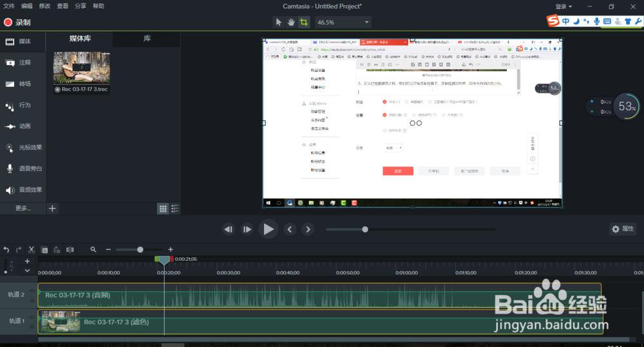Expand the track options chevron
644x347 pixels.
pos(27,270)
